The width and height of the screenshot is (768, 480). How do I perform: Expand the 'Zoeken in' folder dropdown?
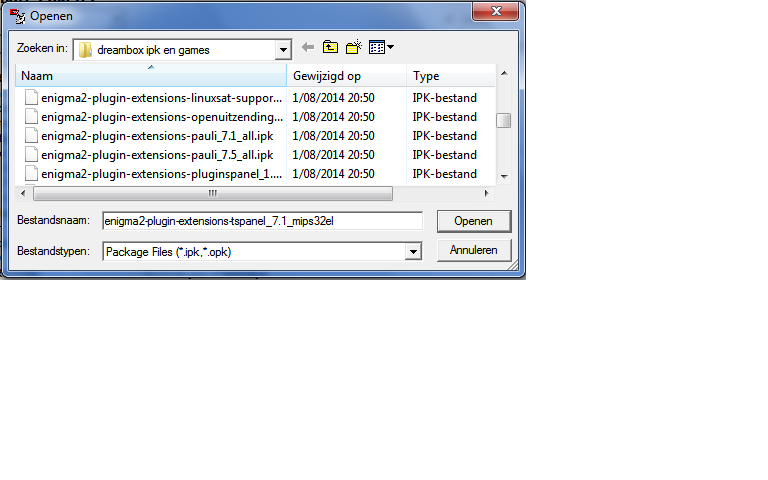[x=283, y=50]
